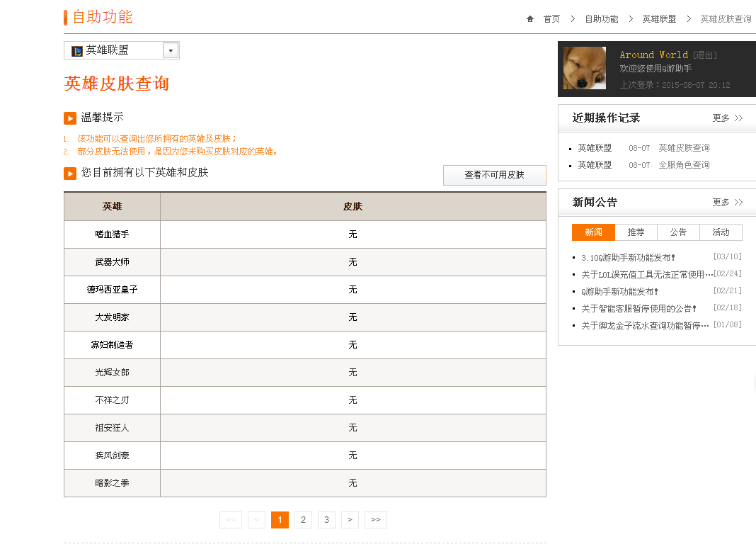This screenshot has width=756, height=549.
Task: Select the 嗜血猎手 hero cell
Action: [112, 234]
